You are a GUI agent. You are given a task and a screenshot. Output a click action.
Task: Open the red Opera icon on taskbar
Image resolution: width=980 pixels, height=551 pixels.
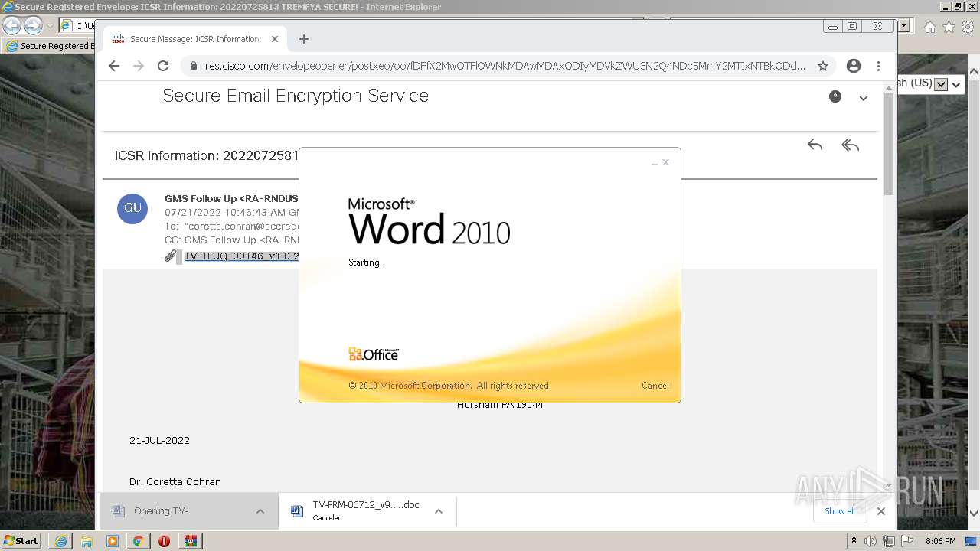click(164, 540)
